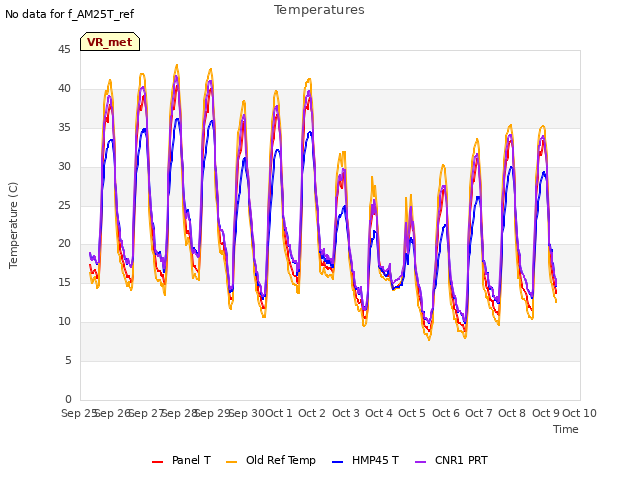The image size is (640, 480).
Task: Click the 5 y-axis tick label
Action: point(68,360)
